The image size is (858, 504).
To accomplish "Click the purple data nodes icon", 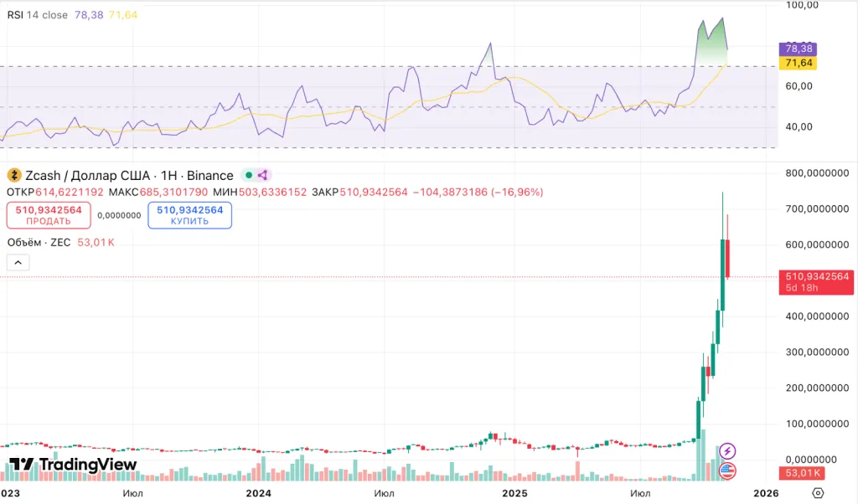I will tap(262, 176).
